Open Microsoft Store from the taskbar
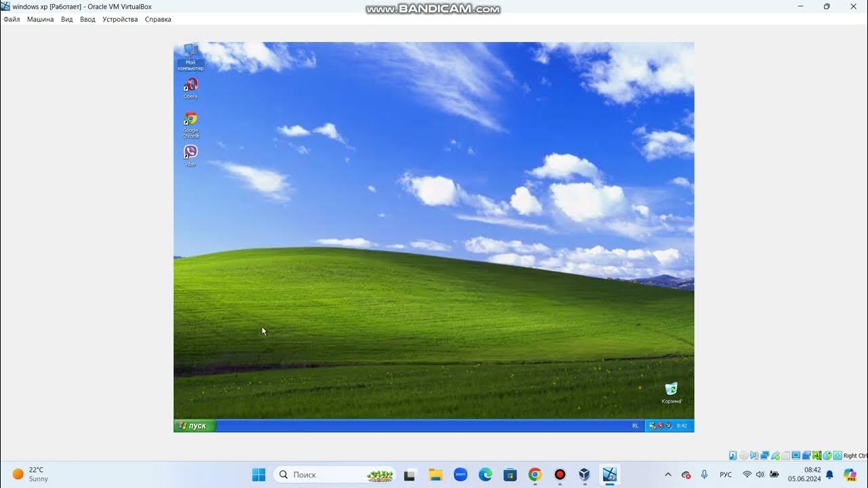 tap(510, 474)
